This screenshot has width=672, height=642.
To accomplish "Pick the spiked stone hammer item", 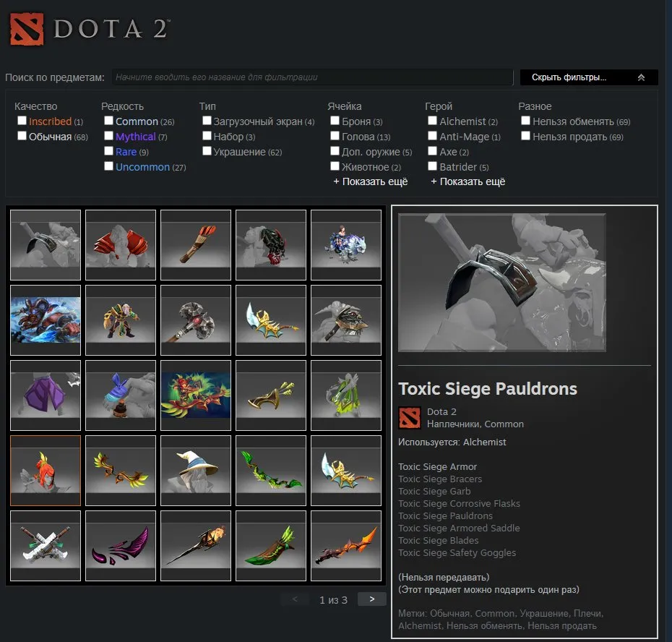I will coord(195,320).
